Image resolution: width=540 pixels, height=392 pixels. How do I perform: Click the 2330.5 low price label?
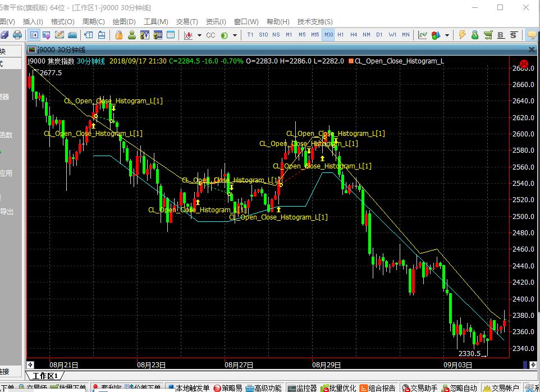pos(469,353)
